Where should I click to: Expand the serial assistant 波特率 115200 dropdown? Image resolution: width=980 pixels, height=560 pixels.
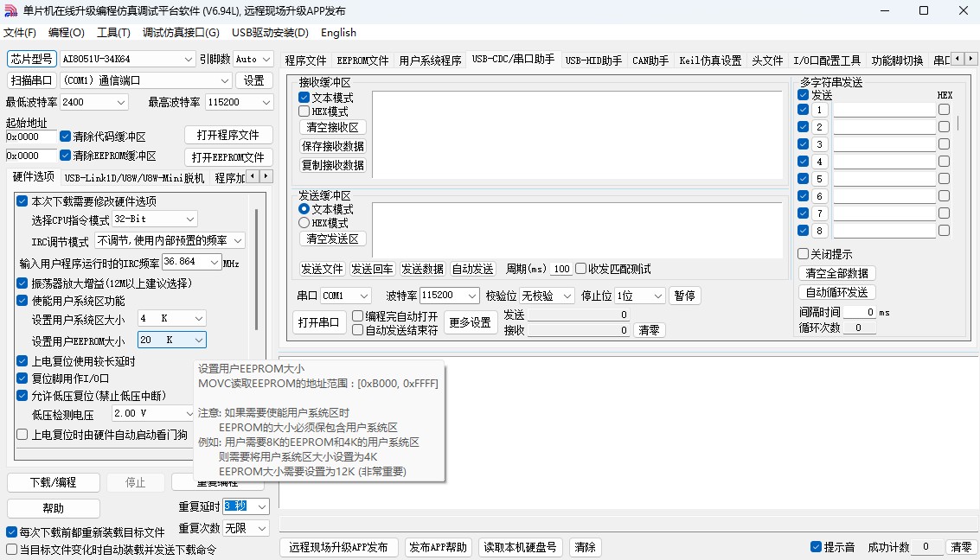pyautogui.click(x=472, y=296)
